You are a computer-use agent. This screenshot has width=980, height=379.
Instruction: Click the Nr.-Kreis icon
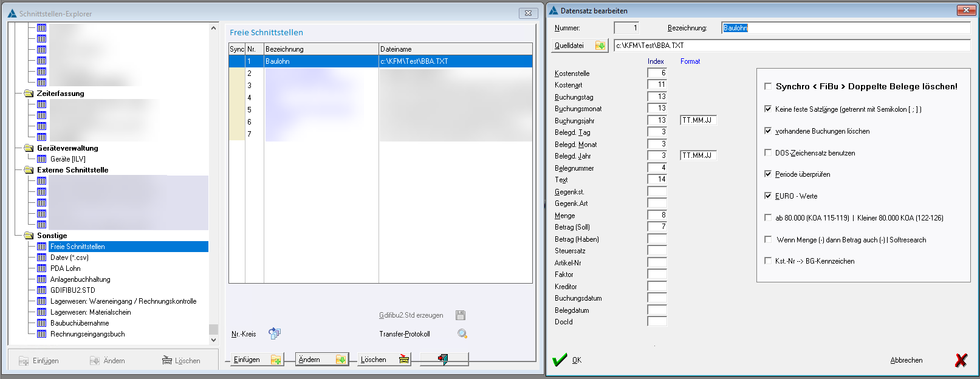[275, 333]
